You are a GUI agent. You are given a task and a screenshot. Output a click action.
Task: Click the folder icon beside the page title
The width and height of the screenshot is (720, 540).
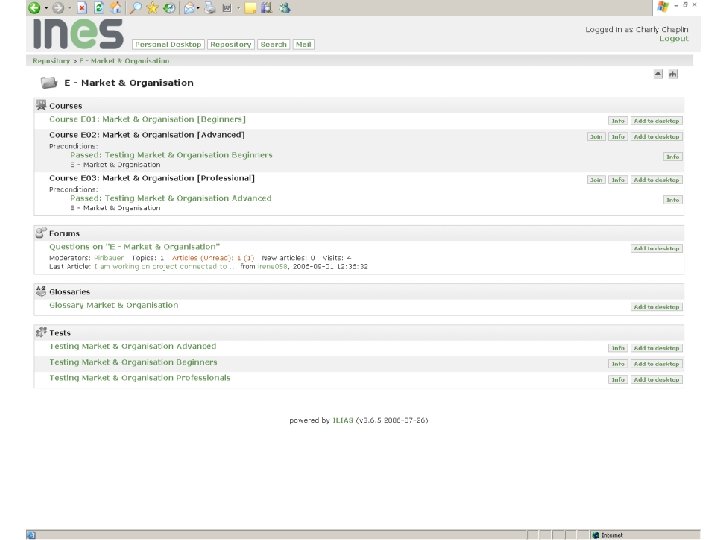pyautogui.click(x=49, y=83)
